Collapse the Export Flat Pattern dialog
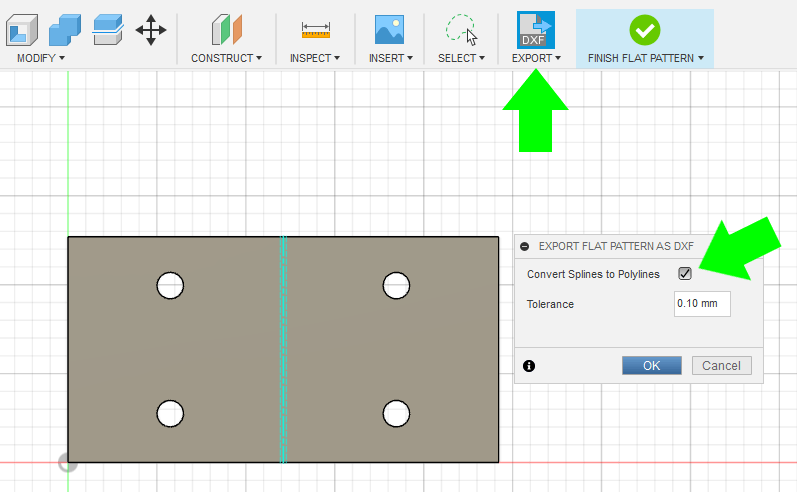This screenshot has width=797, height=492. (x=525, y=246)
